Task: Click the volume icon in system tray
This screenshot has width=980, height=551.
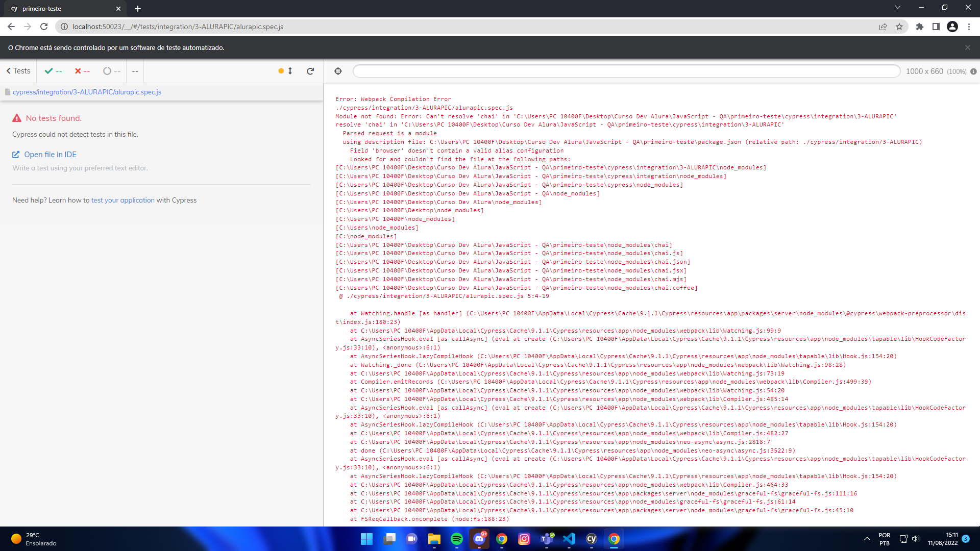Action: (x=915, y=539)
